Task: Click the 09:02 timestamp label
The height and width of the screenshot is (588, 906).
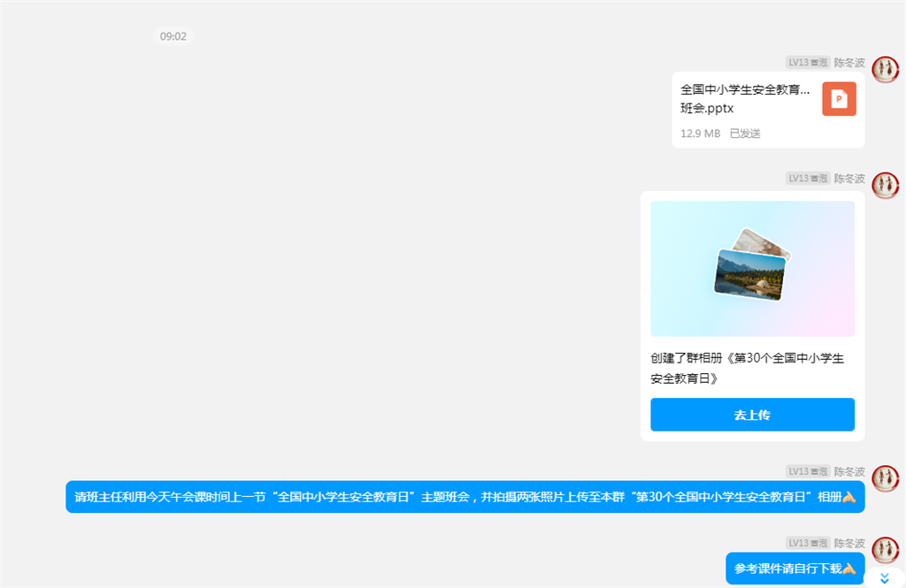Action: click(173, 36)
